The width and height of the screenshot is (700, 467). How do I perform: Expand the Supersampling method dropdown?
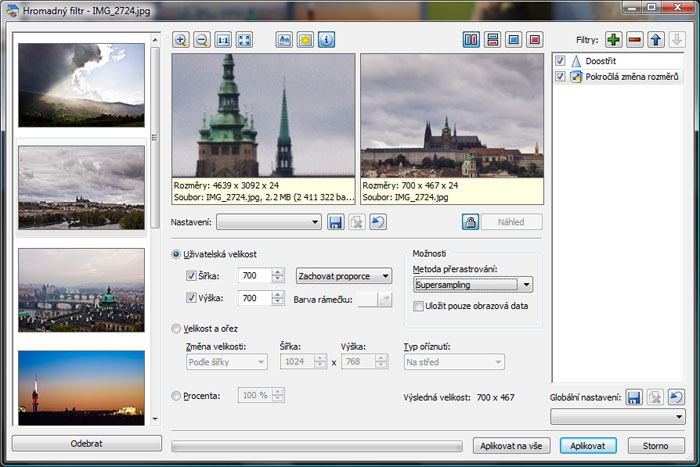pos(526,285)
